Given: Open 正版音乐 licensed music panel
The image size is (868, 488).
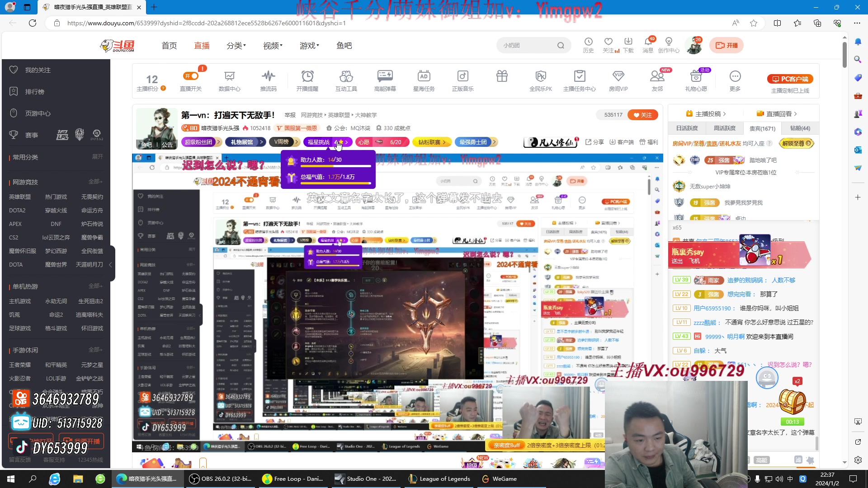Looking at the screenshot, I should (x=462, y=80).
